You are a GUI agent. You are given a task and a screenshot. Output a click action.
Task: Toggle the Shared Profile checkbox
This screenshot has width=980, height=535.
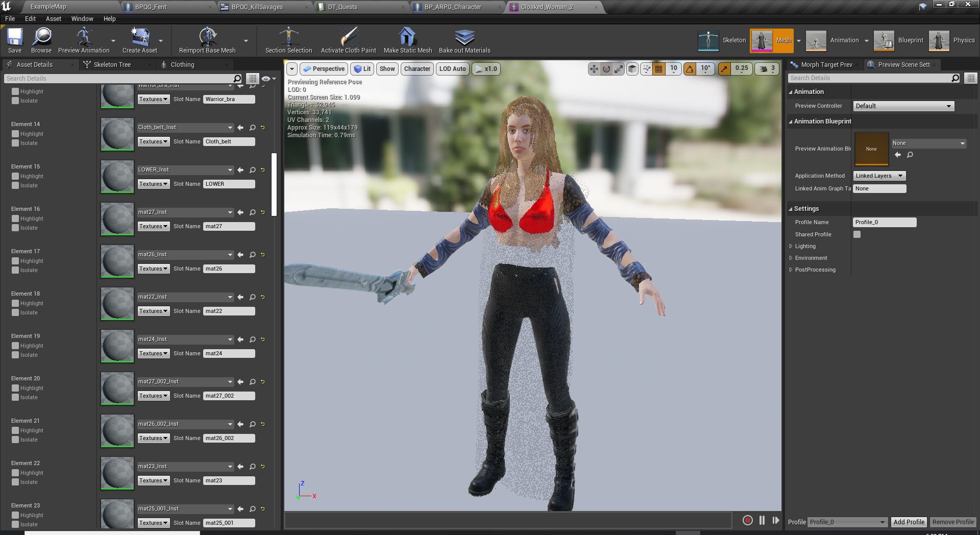pos(857,234)
